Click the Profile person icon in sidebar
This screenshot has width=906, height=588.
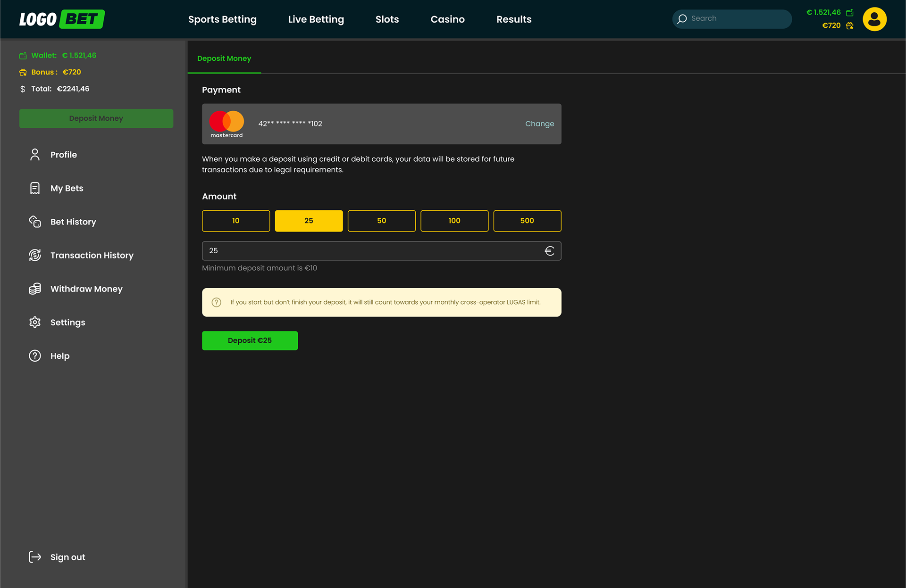tap(35, 155)
